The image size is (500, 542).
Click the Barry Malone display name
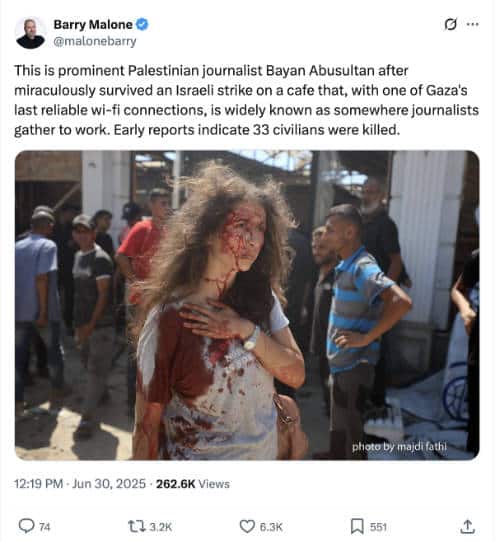(x=93, y=25)
